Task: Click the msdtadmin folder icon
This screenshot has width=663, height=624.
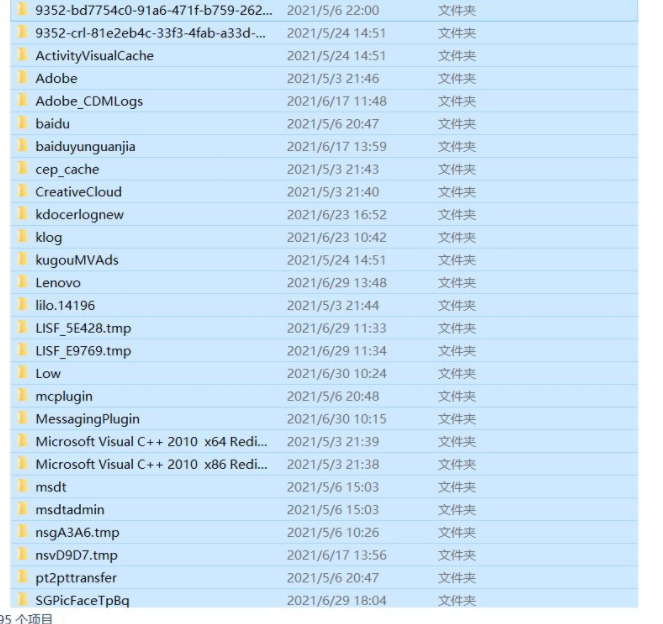Action: tap(22, 510)
